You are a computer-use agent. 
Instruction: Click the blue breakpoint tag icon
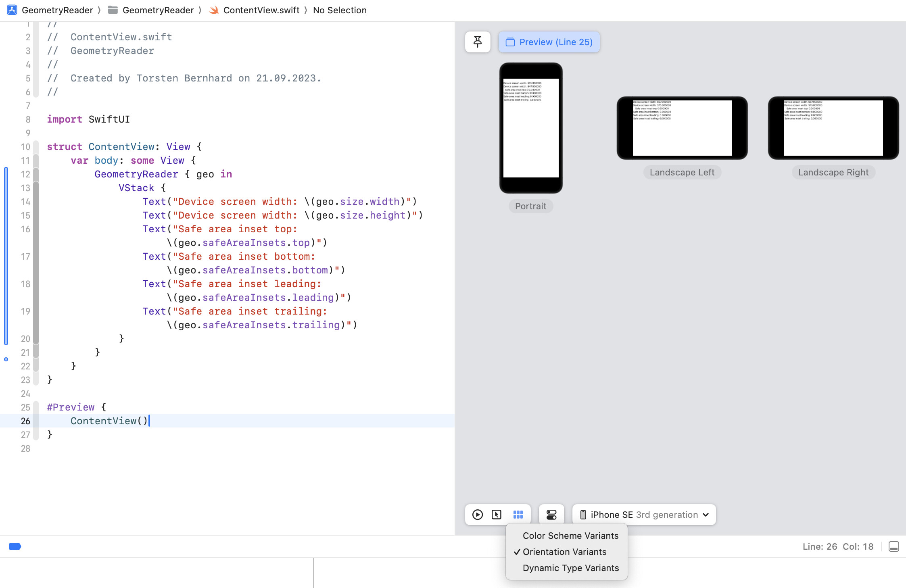point(15,546)
